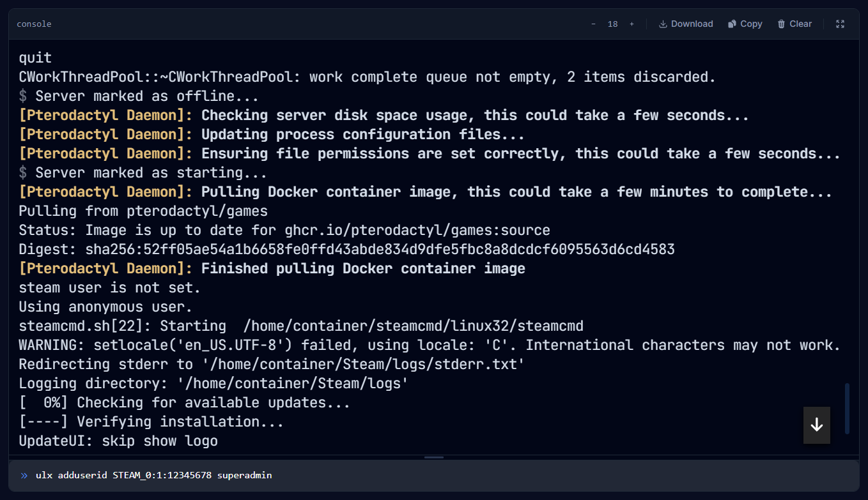This screenshot has height=500, width=868.
Task: Click the 'Logging directory' line
Action: [213, 383]
